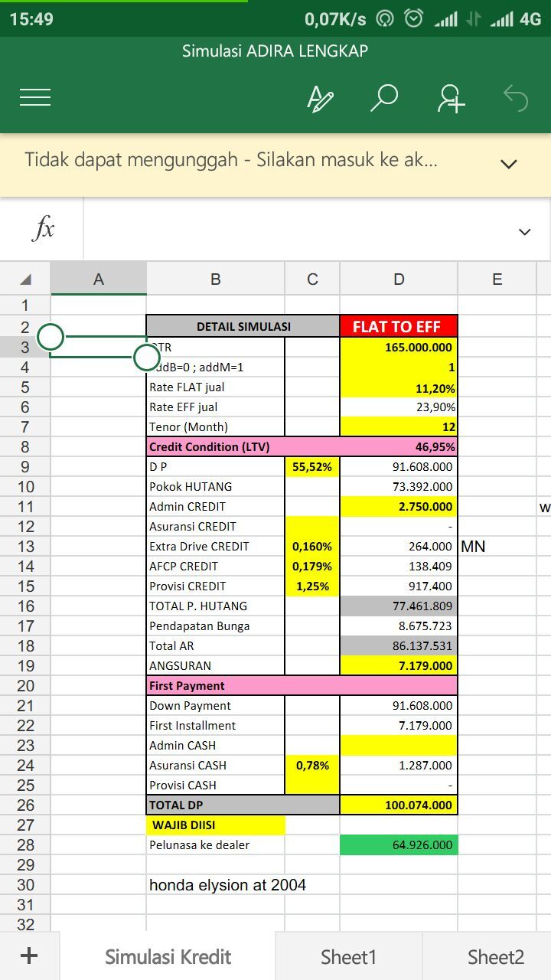This screenshot has width=551, height=980.
Task: Select the 'DETAIL SIMULASI' header cell
Action: point(243,326)
